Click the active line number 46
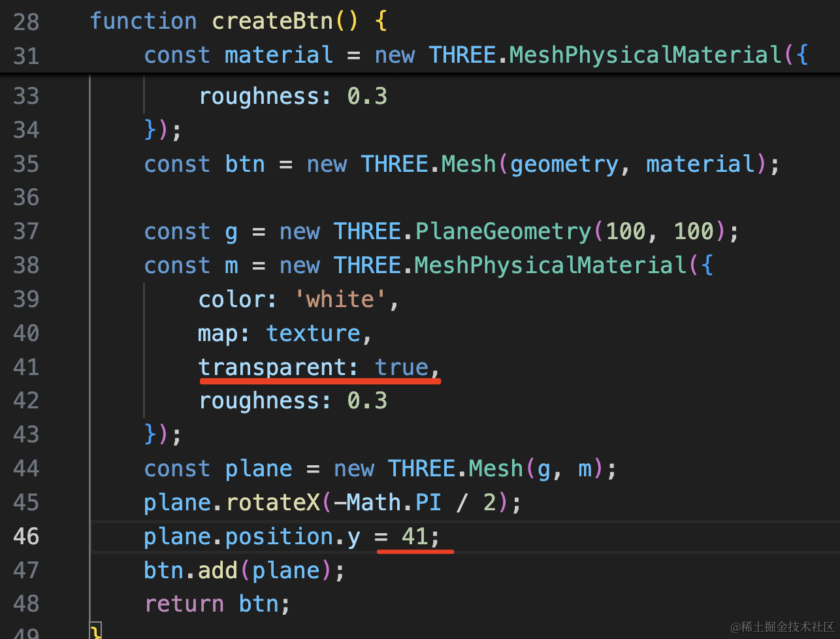 [26, 536]
